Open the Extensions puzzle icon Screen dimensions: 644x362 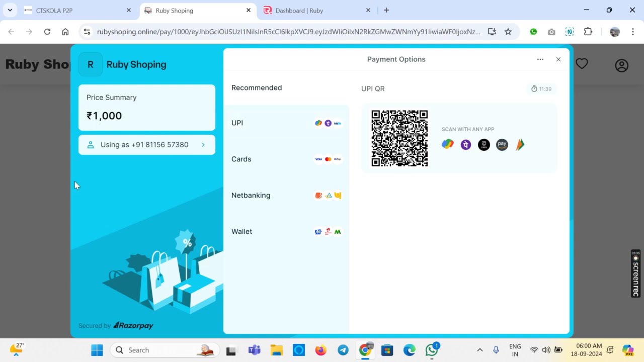[588, 32]
